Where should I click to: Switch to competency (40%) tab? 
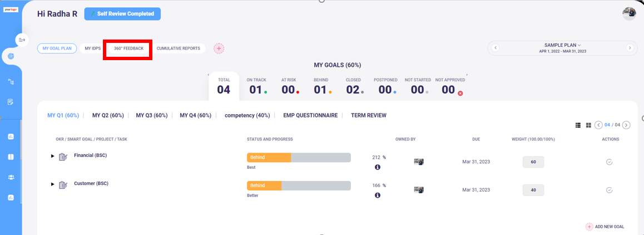coord(247,115)
